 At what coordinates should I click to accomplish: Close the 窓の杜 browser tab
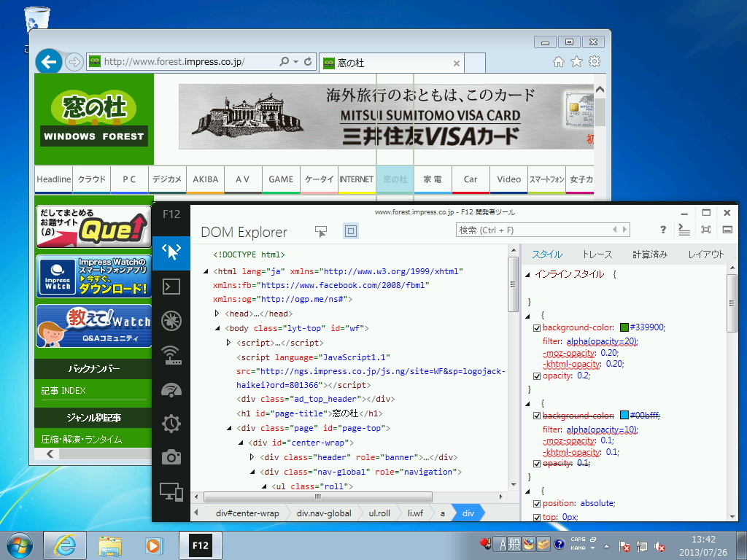coord(457,63)
